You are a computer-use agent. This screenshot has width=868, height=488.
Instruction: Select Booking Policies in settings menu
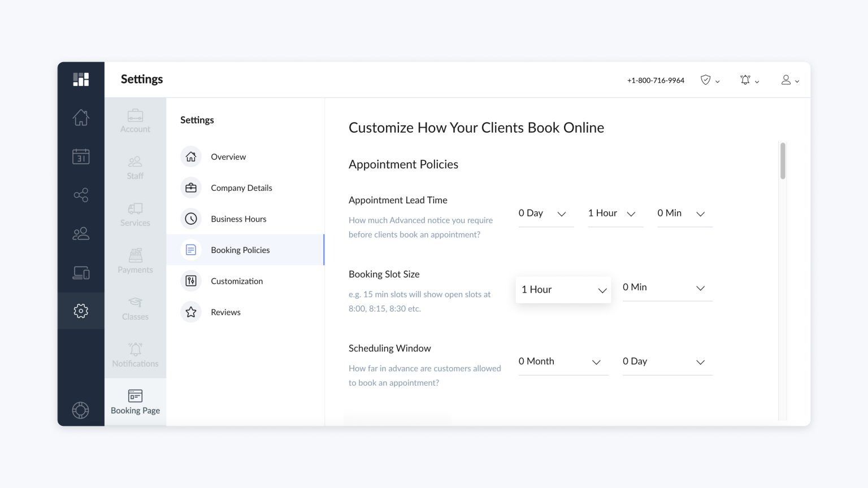[x=245, y=250]
